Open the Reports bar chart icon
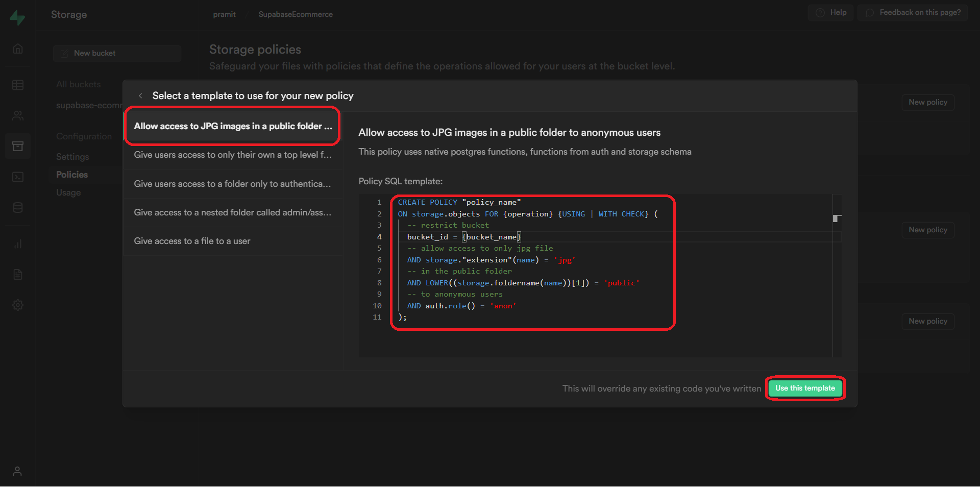This screenshot has width=980, height=487. click(x=18, y=244)
